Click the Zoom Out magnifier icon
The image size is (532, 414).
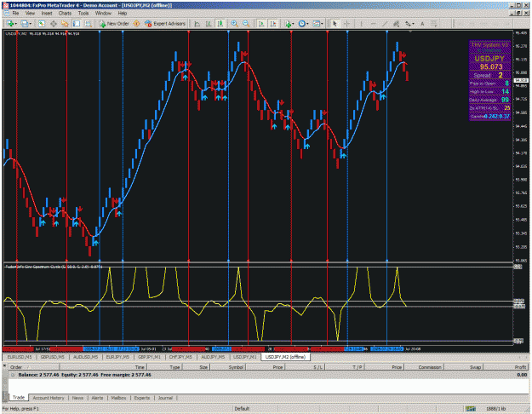(x=246, y=24)
